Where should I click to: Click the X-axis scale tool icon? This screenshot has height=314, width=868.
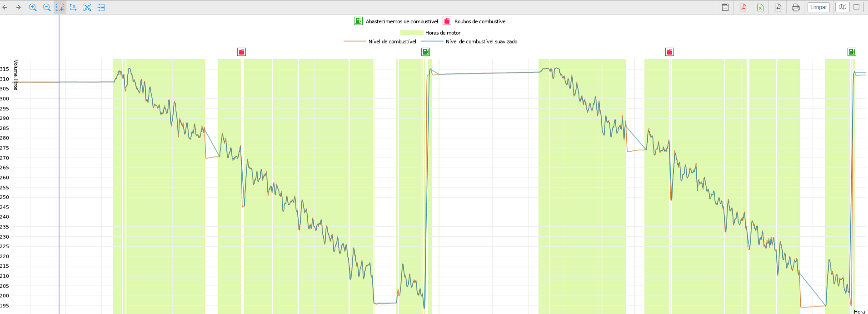pyautogui.click(x=73, y=7)
